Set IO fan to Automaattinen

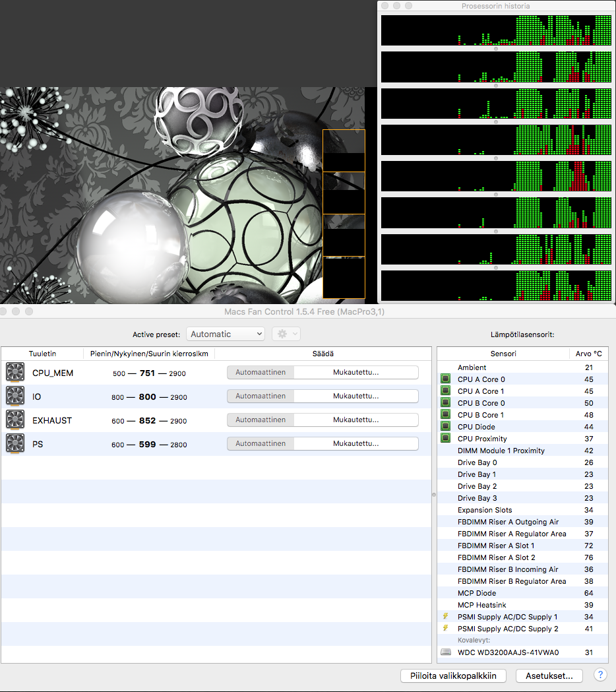tap(261, 396)
